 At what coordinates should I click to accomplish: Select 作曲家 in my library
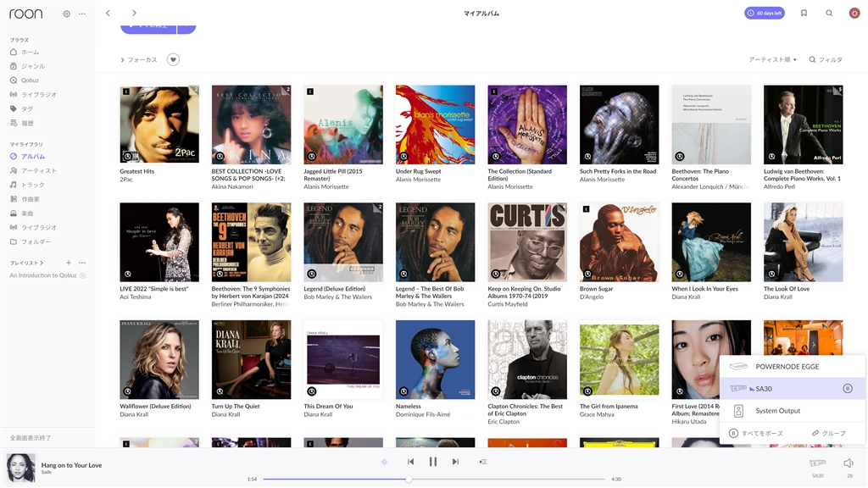(x=31, y=199)
